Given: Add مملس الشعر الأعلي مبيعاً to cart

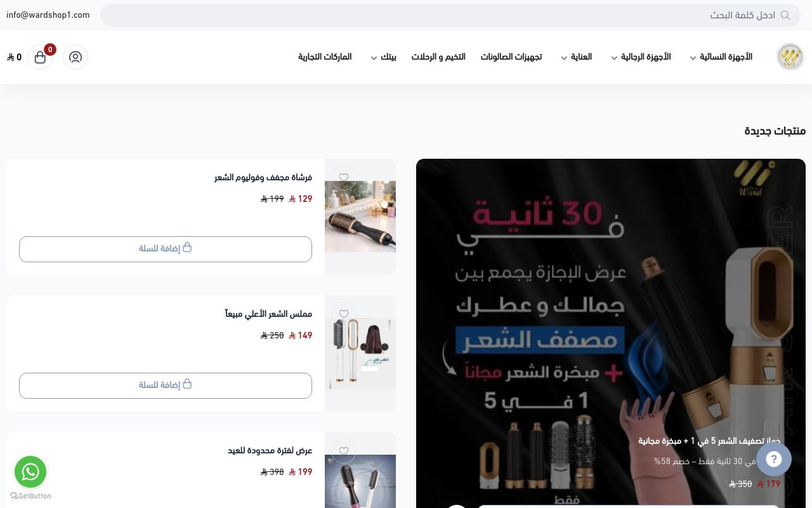Looking at the screenshot, I should tap(166, 385).
